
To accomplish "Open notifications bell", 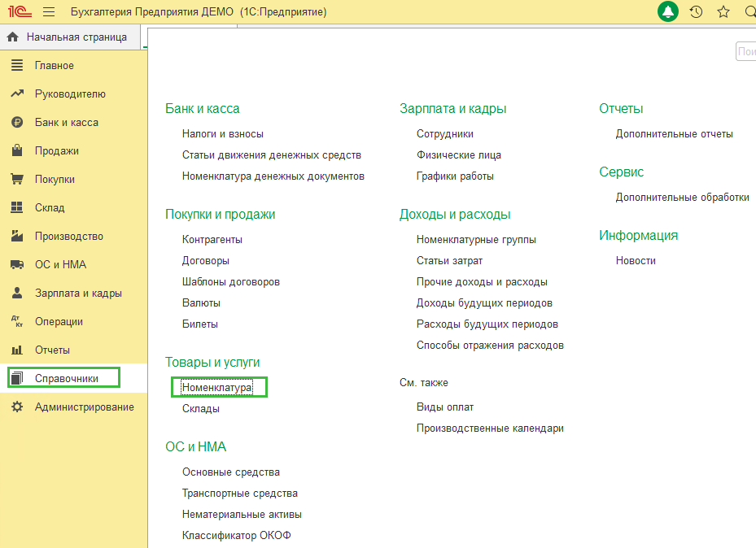I will [668, 11].
